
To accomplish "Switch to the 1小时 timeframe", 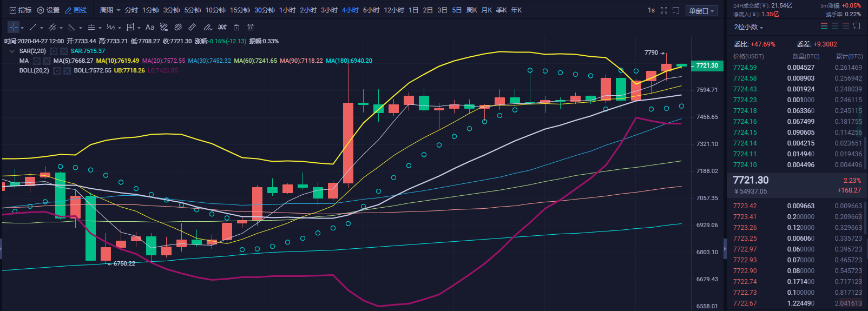I will [287, 10].
